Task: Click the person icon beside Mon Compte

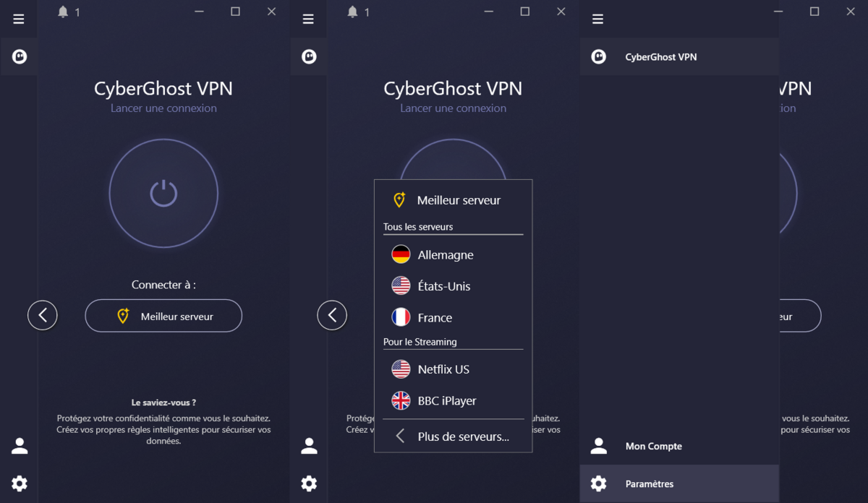Action: (598, 446)
